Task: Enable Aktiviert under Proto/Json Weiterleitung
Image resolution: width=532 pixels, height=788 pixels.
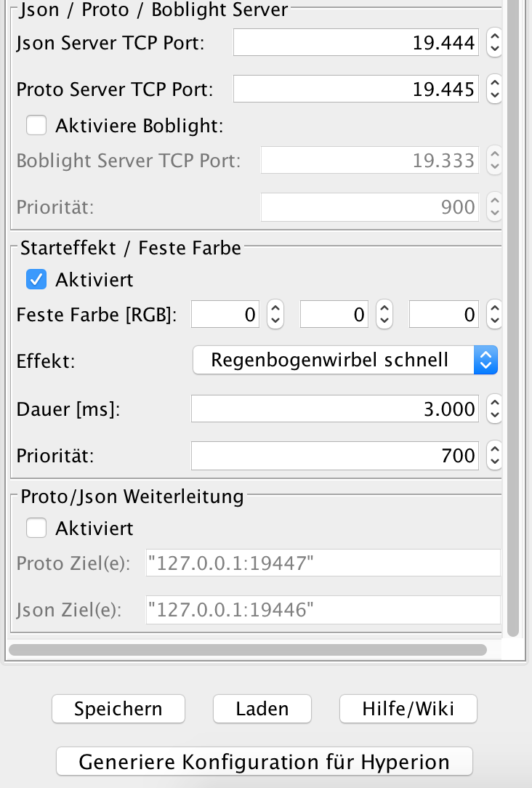Action: pyautogui.click(x=36, y=528)
